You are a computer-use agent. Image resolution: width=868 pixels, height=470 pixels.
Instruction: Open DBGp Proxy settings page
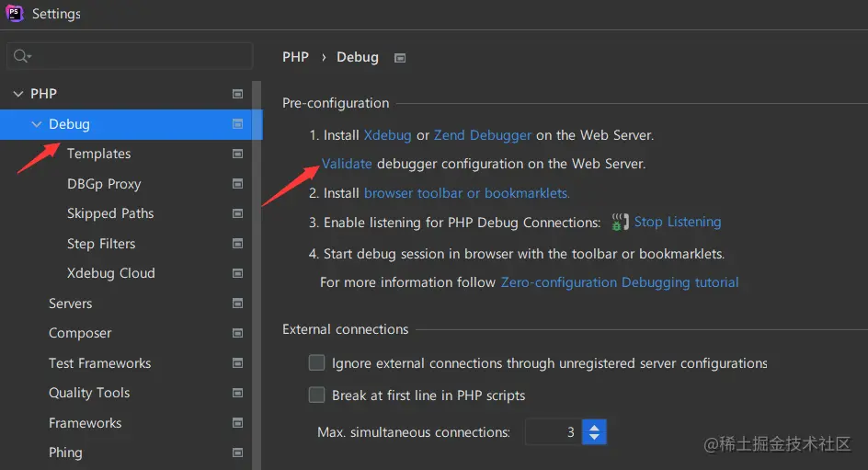click(x=104, y=184)
